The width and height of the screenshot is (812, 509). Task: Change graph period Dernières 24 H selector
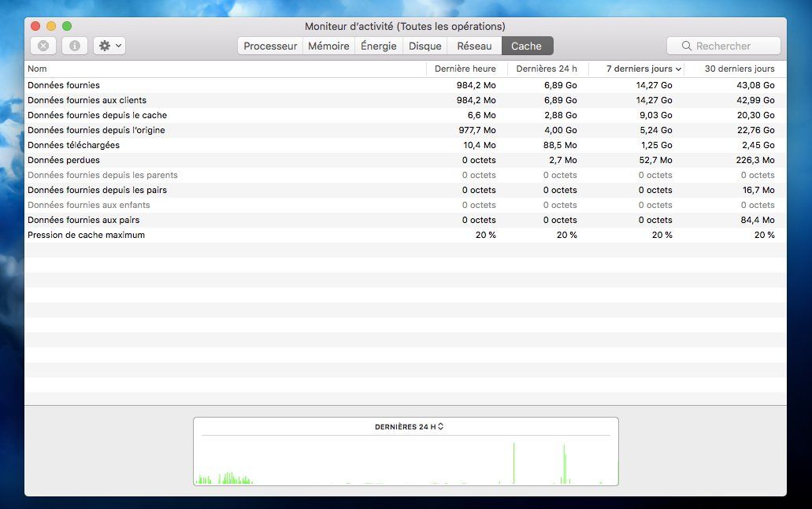410,427
